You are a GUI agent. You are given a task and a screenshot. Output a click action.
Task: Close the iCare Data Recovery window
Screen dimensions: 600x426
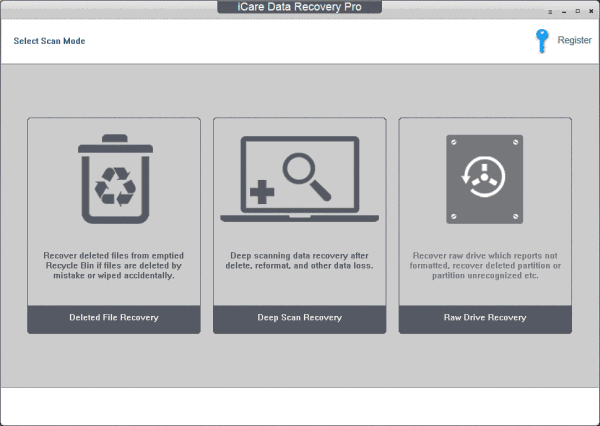[x=592, y=11]
